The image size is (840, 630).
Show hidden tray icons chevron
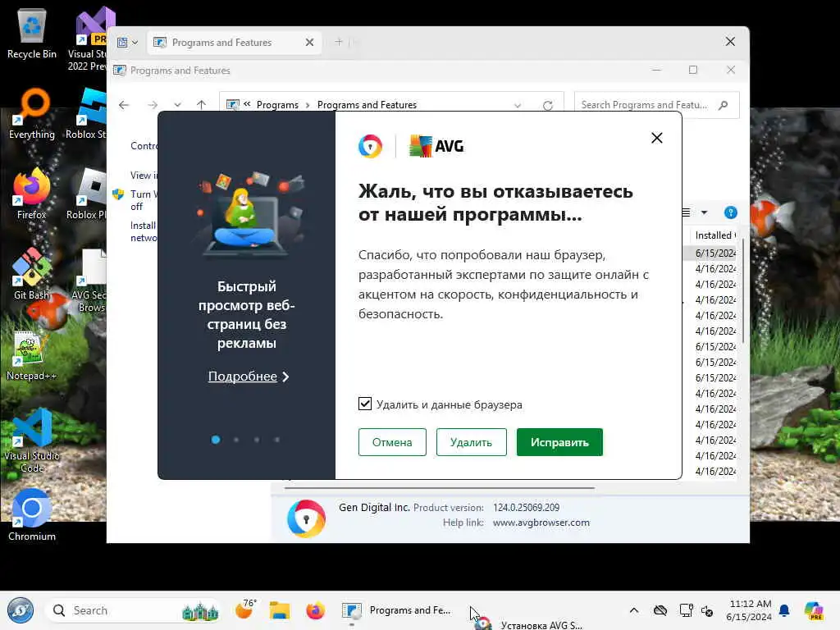pos(634,610)
